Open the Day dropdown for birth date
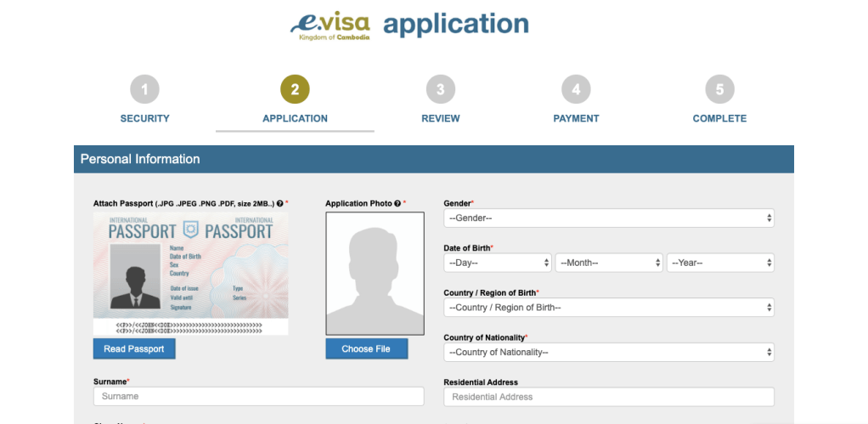Viewport: 868px width, 424px height. pos(497,263)
